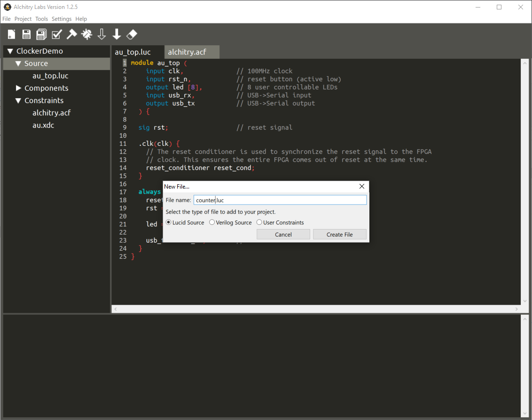The height and width of the screenshot is (420, 532).
Task: Open alchitry.acf in the project tree
Action: pyautogui.click(x=52, y=113)
